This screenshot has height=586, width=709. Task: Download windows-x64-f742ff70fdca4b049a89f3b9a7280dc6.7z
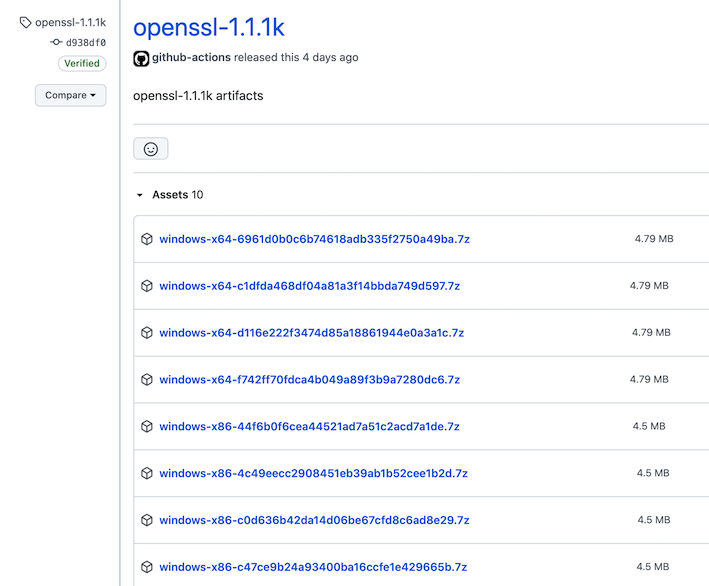[x=309, y=379]
